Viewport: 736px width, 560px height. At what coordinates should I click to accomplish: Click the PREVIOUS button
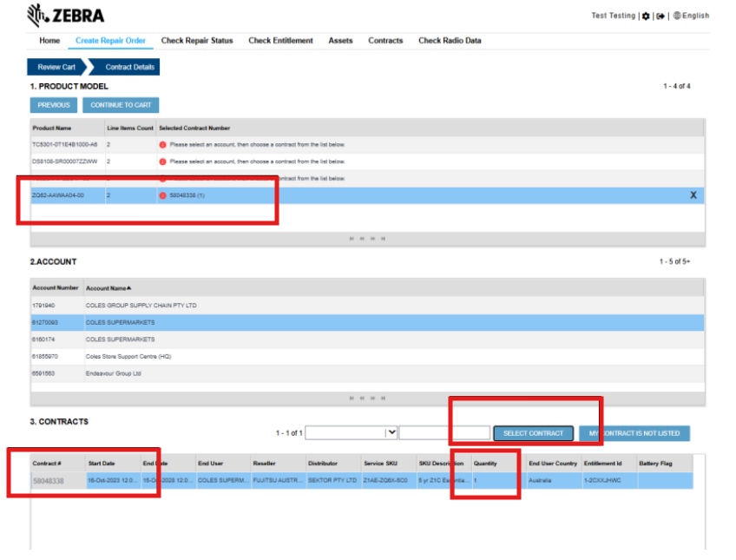coord(54,105)
